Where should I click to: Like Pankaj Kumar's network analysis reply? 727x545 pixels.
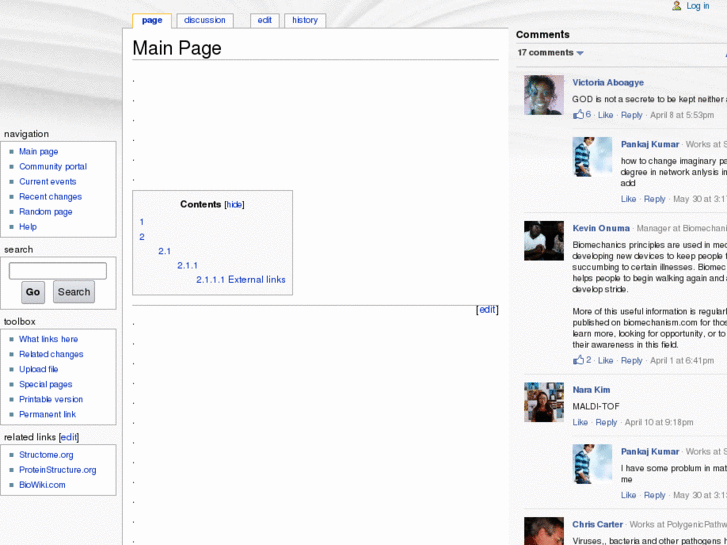pyautogui.click(x=628, y=199)
